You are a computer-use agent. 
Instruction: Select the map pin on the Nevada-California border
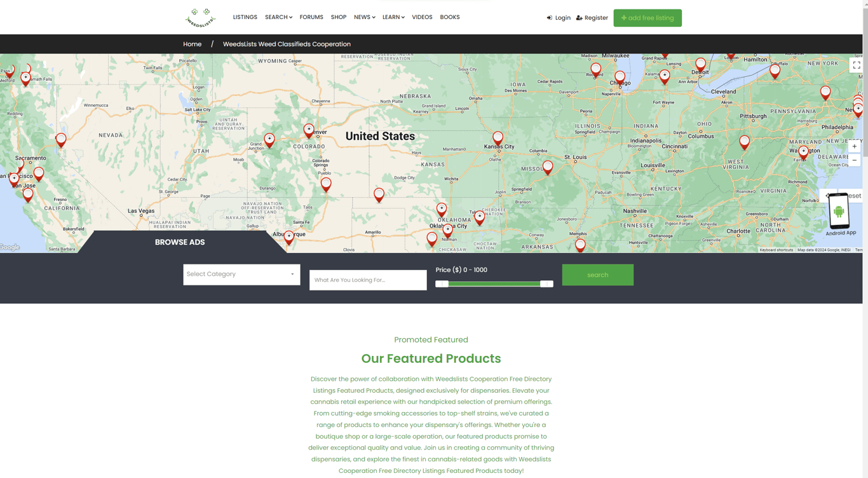tap(61, 140)
